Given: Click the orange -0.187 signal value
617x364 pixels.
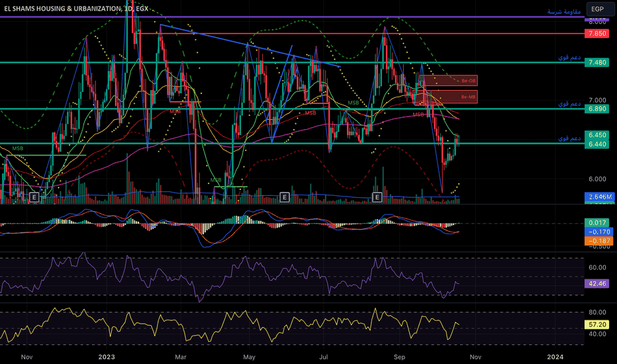Looking at the screenshot, I should (x=599, y=241).
